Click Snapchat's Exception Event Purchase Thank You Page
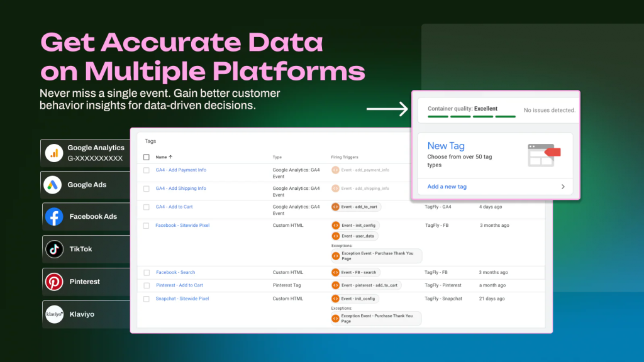 click(376, 319)
